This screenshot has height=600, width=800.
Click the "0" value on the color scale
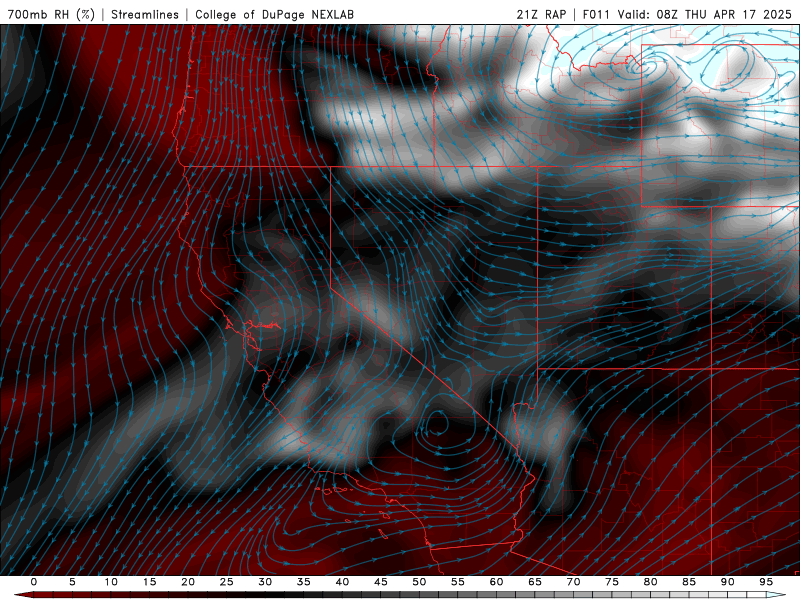point(34,582)
